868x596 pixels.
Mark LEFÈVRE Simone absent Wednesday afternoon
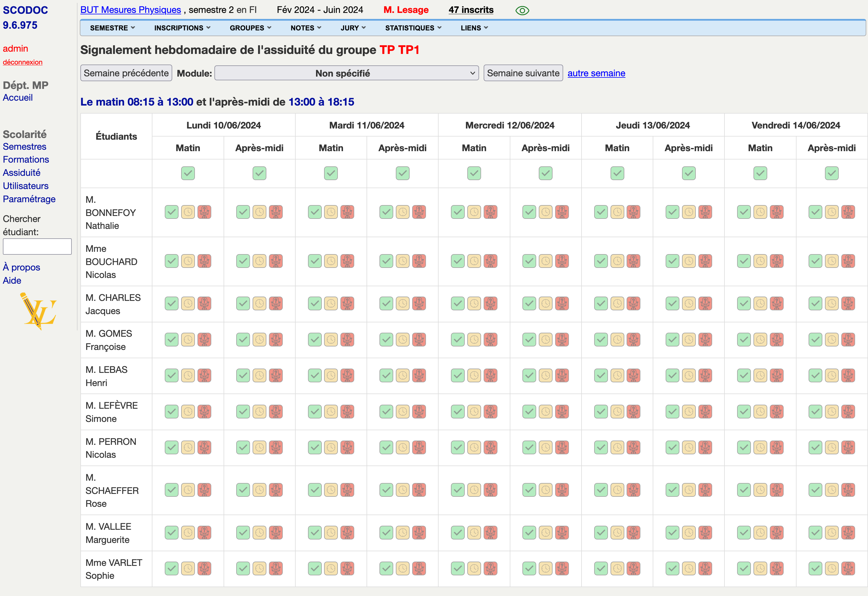562,412
